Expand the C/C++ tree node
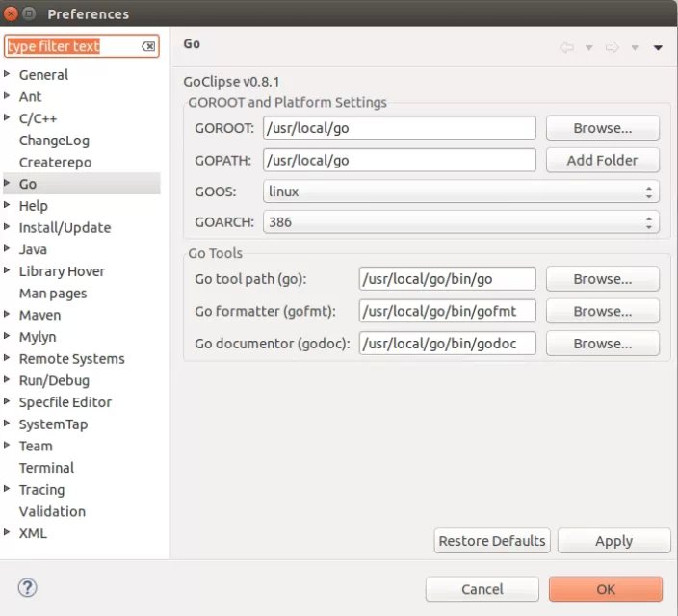This screenshot has width=678, height=616. 7,117
